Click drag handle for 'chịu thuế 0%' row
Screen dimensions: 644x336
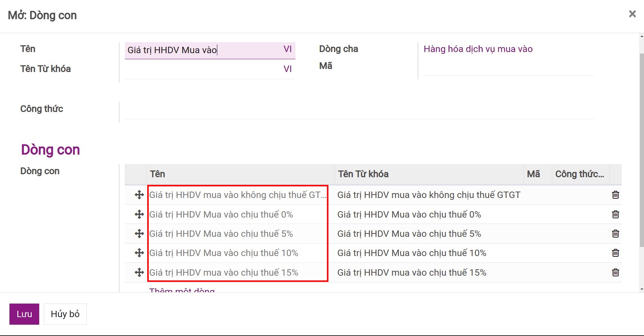(x=139, y=215)
